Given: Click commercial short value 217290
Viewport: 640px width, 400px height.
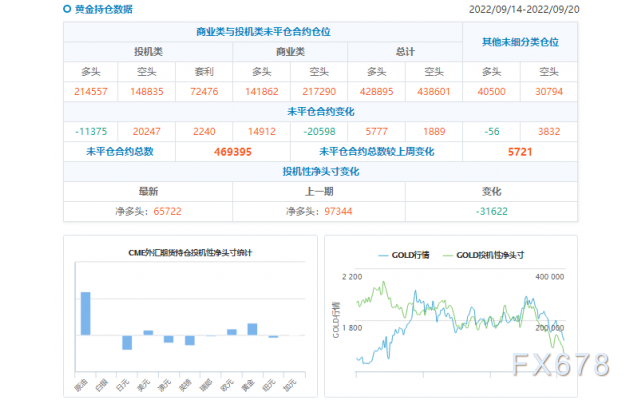Looking at the screenshot, I should (x=319, y=92).
